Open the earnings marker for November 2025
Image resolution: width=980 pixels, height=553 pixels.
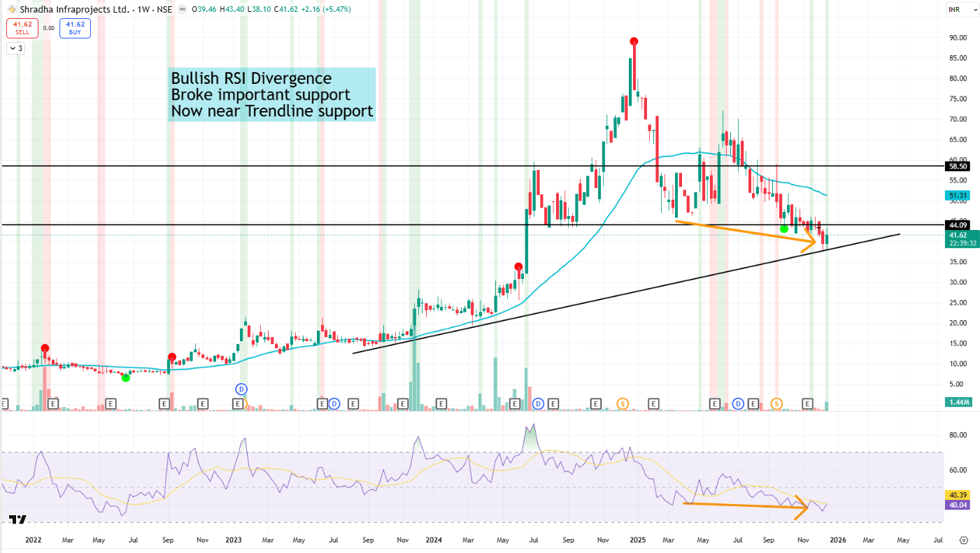(807, 403)
